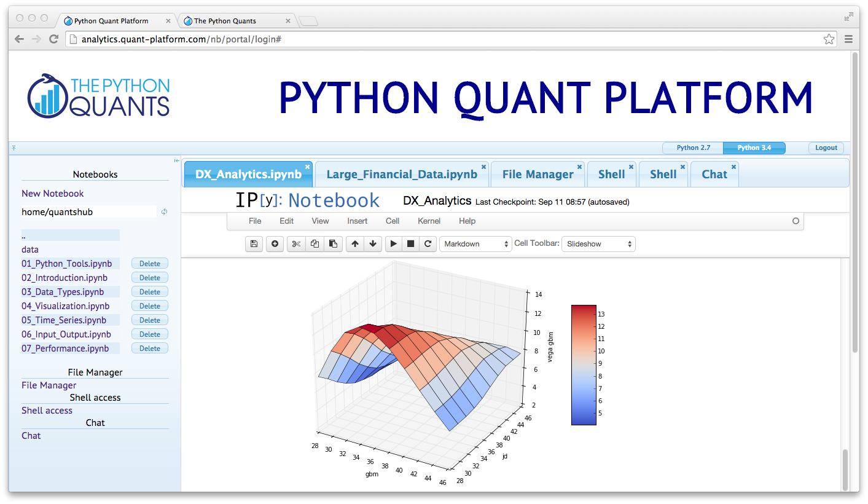Select the DX_Analytics.ipynb tab
Screen dimensions: 868x504
249,175
